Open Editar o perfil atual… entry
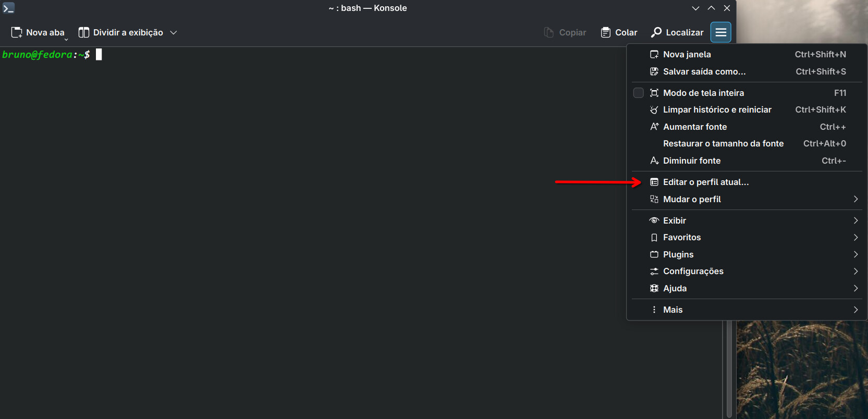The height and width of the screenshot is (419, 868). tap(747, 182)
